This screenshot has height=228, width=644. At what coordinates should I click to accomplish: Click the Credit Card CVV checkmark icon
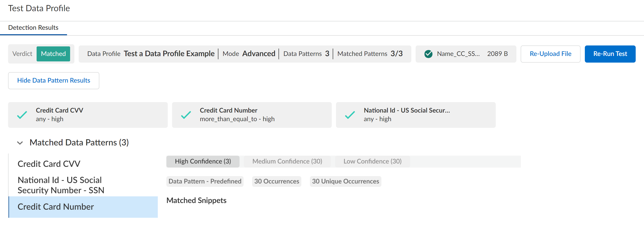pyautogui.click(x=22, y=115)
